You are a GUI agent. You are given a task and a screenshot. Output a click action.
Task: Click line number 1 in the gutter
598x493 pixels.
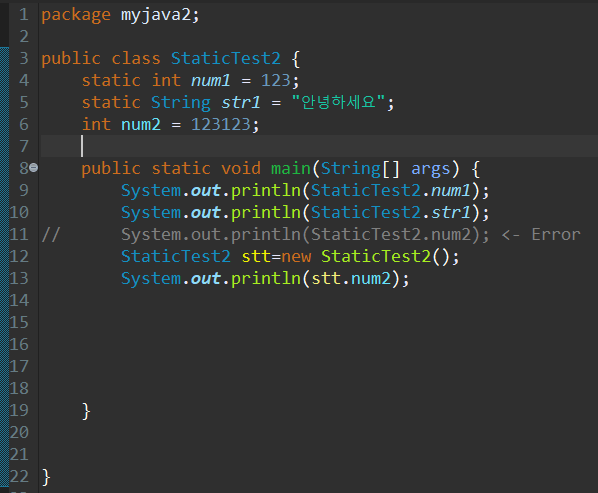click(x=24, y=15)
